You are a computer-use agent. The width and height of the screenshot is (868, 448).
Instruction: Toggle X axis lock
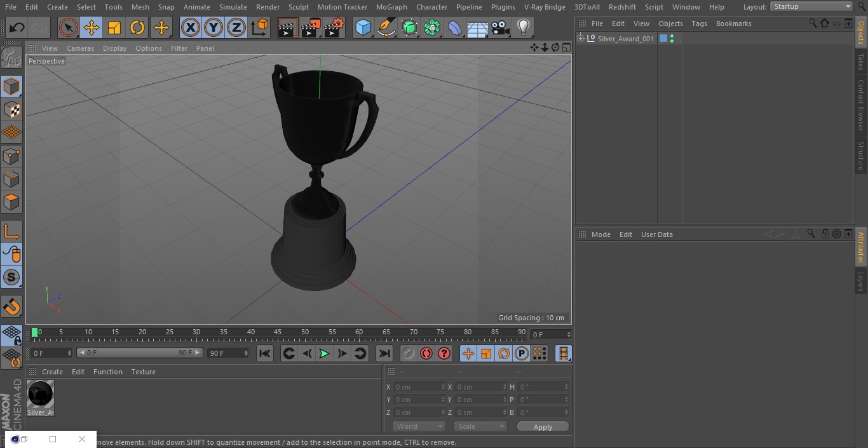pyautogui.click(x=190, y=27)
